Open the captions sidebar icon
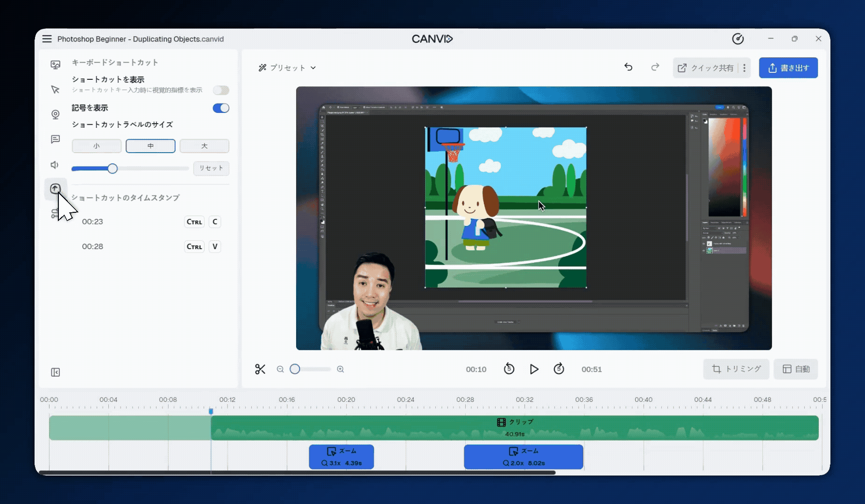This screenshot has width=865, height=504. click(55, 140)
